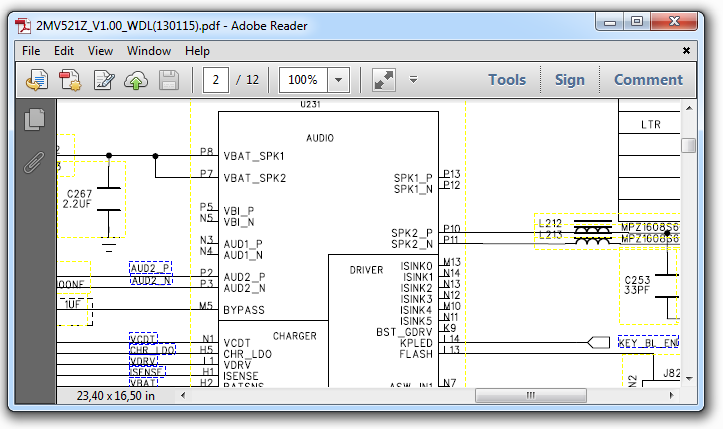Viewport: 723px width, 429px height.
Task: Click the C253 33PF capacitor label
Action: [x=637, y=285]
